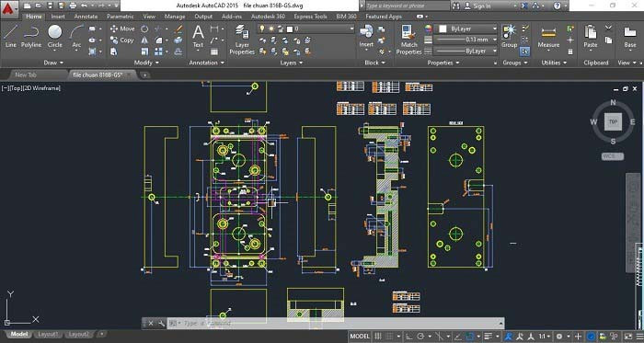Click the Match Properties tool

coord(408,40)
